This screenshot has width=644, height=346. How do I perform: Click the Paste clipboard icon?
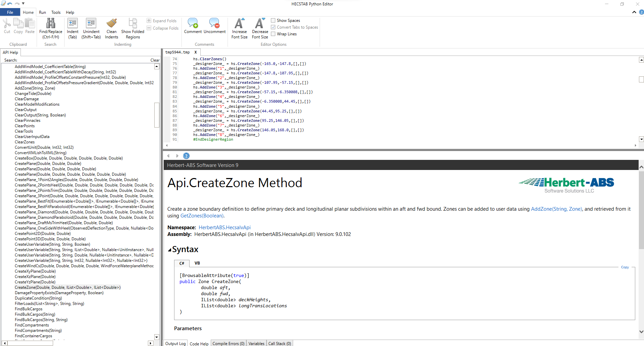pyautogui.click(x=30, y=23)
